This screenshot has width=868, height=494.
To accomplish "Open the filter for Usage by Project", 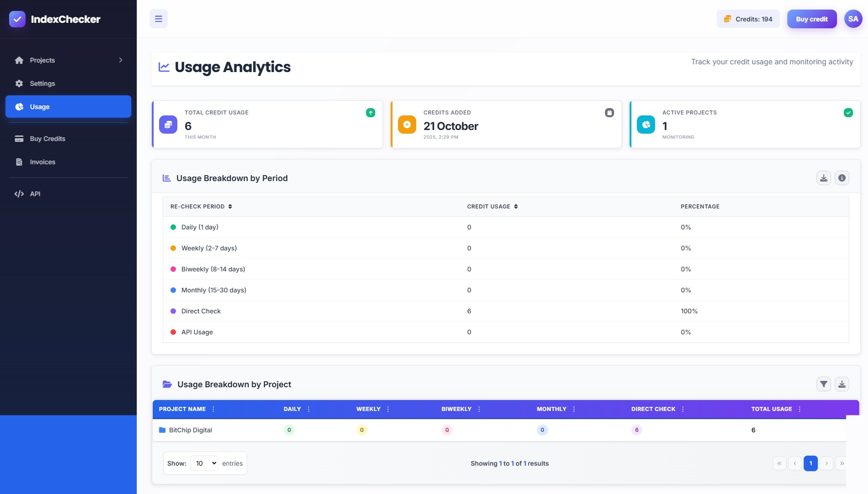I will click(823, 384).
